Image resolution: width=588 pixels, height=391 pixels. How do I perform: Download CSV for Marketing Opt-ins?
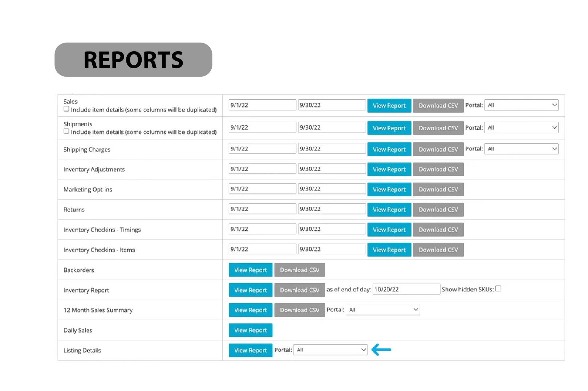pyautogui.click(x=438, y=189)
